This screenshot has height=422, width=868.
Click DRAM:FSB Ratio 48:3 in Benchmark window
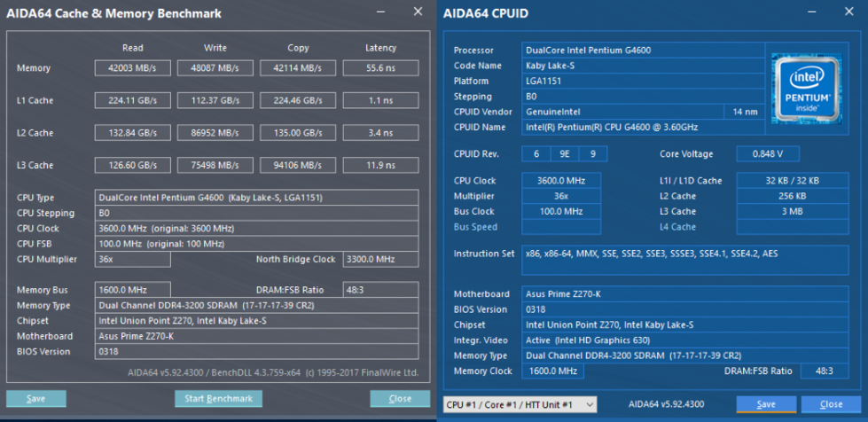[381, 290]
